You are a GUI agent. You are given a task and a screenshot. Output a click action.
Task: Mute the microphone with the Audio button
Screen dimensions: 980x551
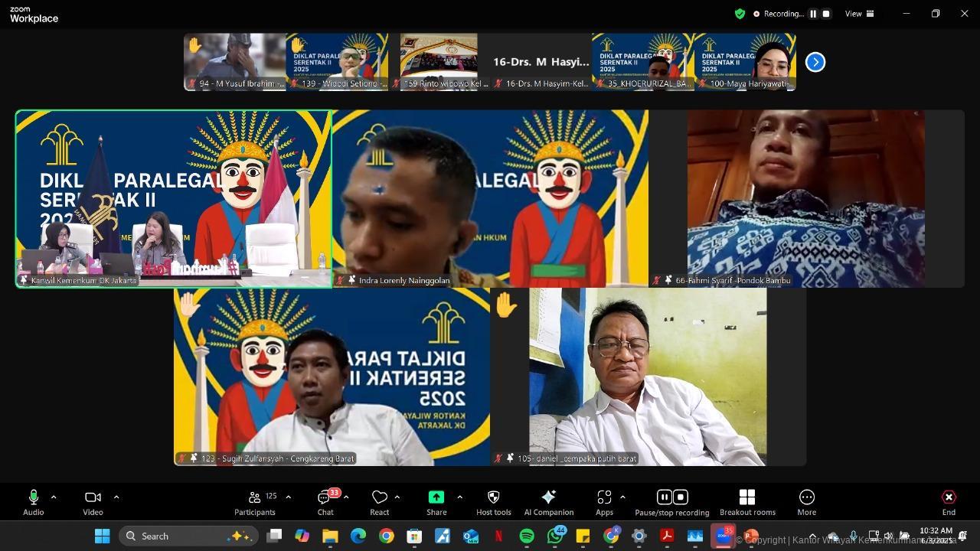point(33,502)
